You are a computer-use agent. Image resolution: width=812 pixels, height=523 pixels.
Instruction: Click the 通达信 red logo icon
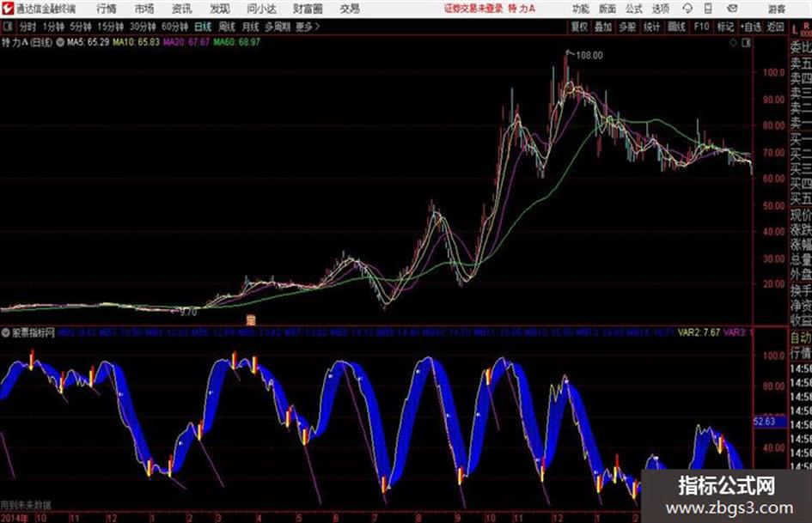coord(7,9)
